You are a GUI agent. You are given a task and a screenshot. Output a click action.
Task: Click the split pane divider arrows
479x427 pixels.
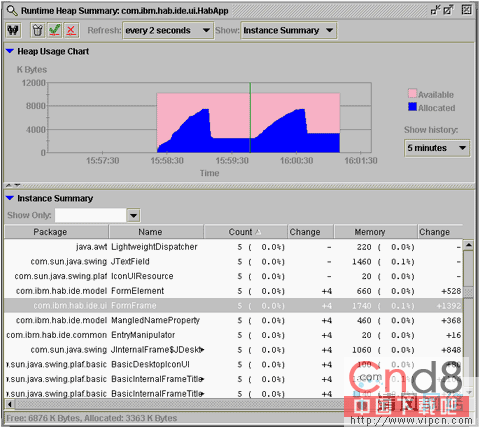coord(13,185)
